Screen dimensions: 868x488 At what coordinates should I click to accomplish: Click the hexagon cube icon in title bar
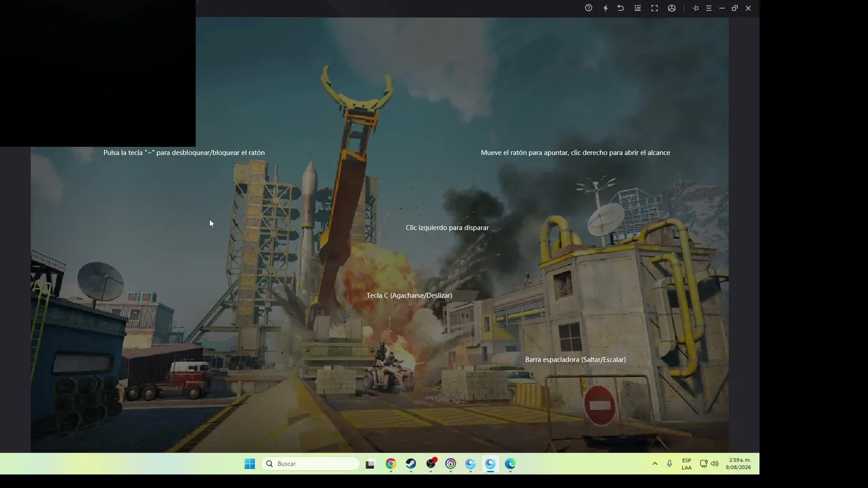click(x=671, y=8)
